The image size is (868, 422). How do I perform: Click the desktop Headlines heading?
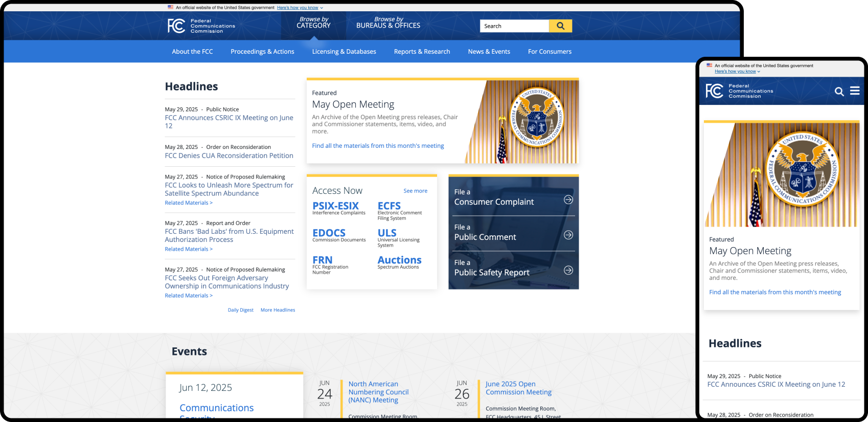[x=191, y=86]
